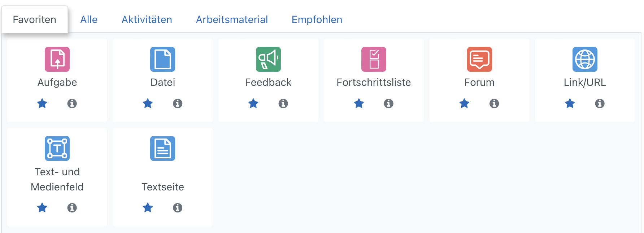This screenshot has width=644, height=233.
Task: Toggle the star for Text- und Medienfeld
Action: click(42, 208)
